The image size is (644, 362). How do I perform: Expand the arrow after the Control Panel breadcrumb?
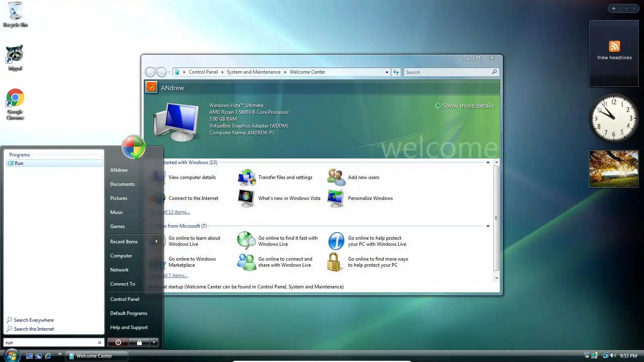click(x=222, y=72)
